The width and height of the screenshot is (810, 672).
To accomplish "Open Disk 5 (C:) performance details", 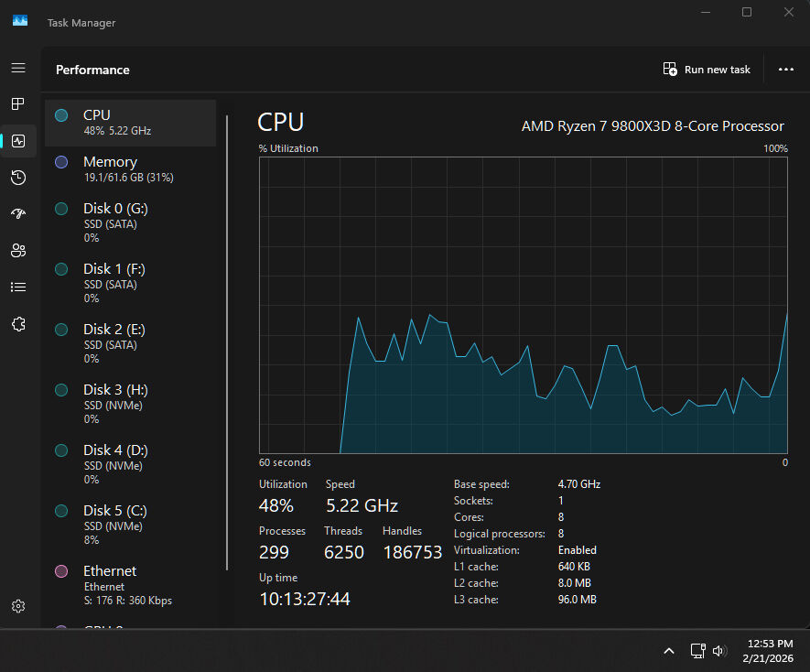I will [130, 525].
